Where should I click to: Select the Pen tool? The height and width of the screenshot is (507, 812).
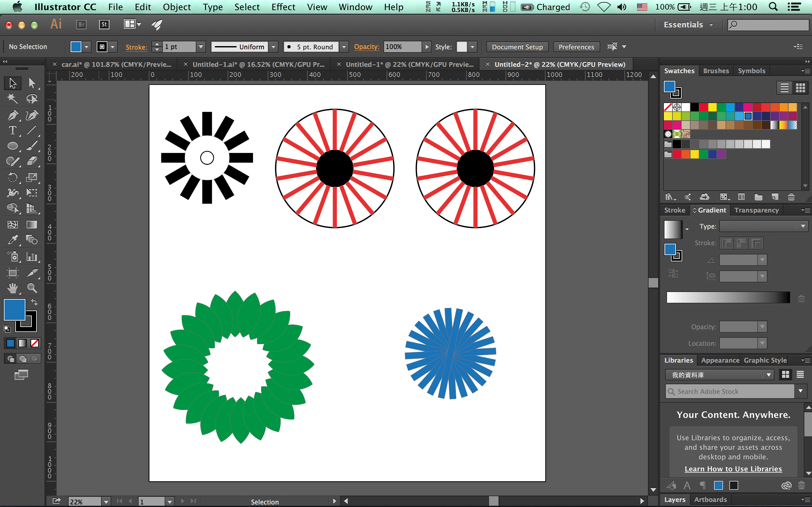pos(13,115)
